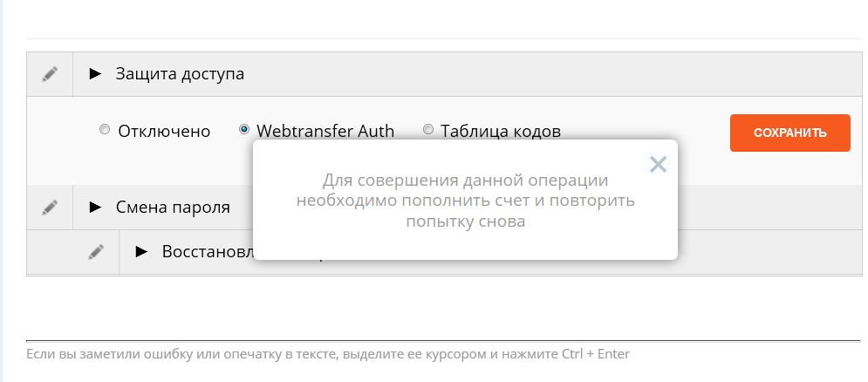Click the empty area of Защита доступа header bar

[554, 74]
